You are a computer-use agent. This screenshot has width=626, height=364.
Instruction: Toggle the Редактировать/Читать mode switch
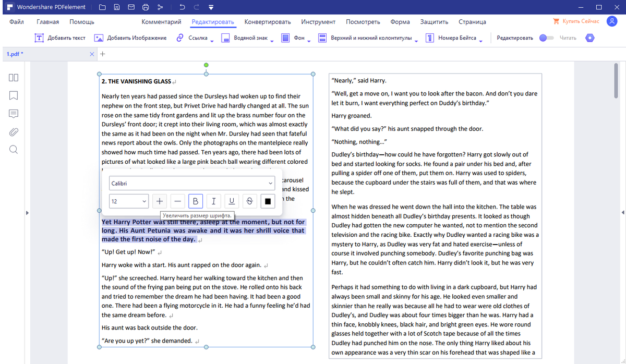tap(546, 38)
